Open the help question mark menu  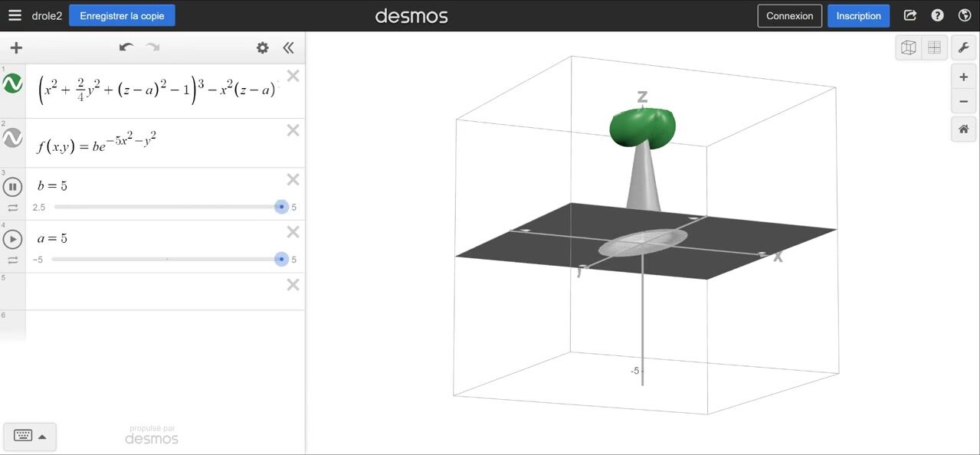pyautogui.click(x=937, y=15)
